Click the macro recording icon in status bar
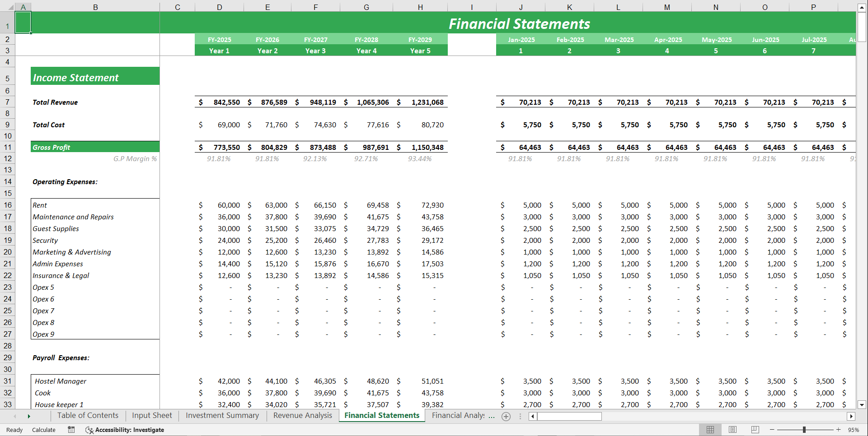 click(71, 430)
